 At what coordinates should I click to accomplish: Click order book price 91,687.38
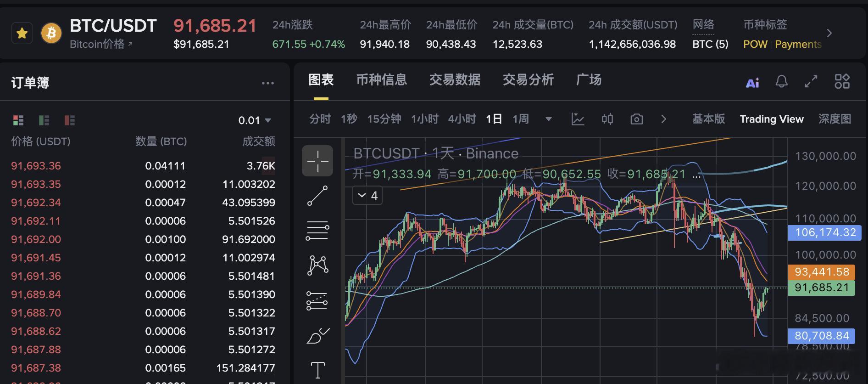coord(36,368)
